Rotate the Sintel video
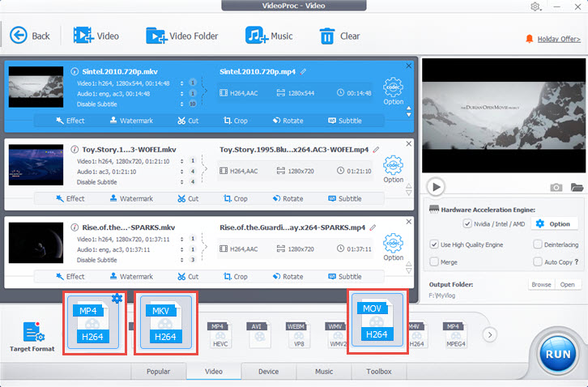Viewport: 588px width, 387px height. click(288, 121)
